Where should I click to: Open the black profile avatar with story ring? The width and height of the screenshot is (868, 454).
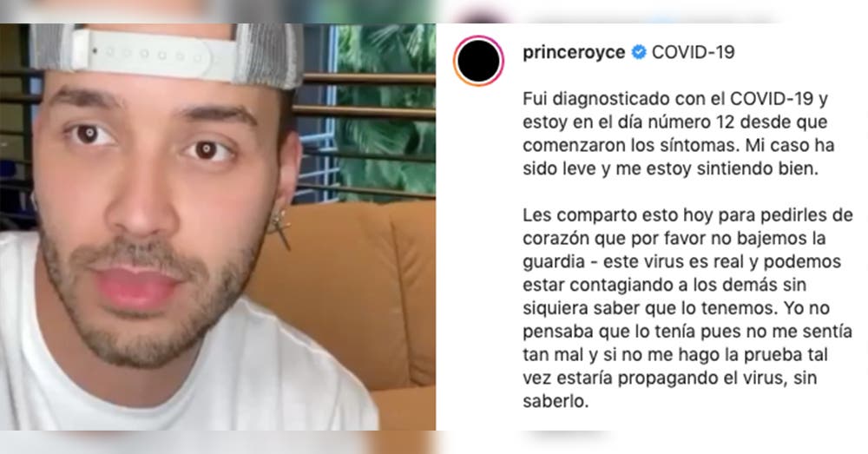(x=478, y=61)
